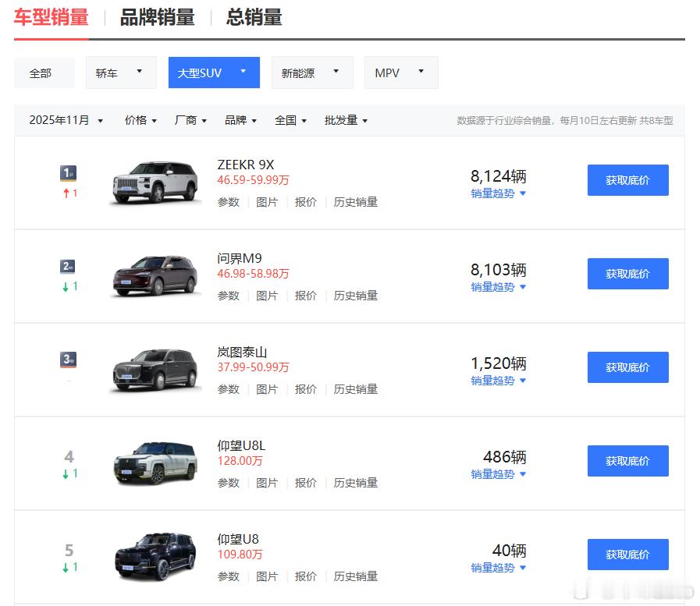The height and width of the screenshot is (606, 700).
Task: Click 获取底价 for 问界M9
Action: [627, 274]
